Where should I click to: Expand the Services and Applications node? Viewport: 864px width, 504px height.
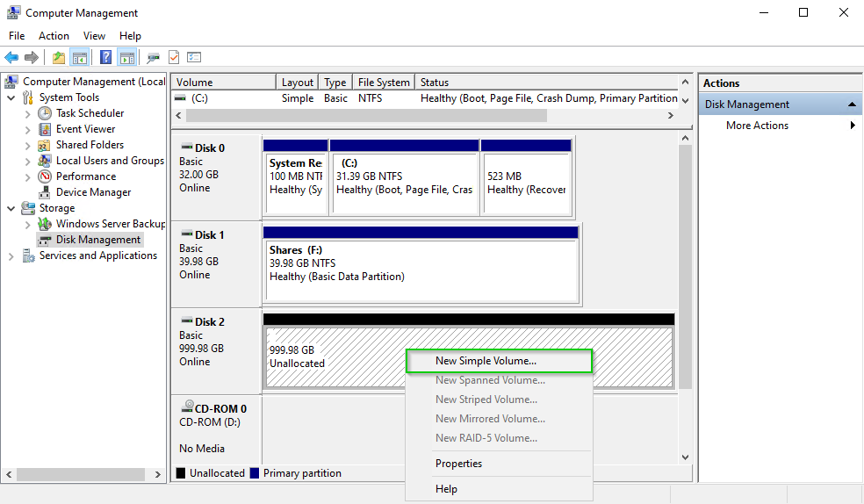[11, 256]
